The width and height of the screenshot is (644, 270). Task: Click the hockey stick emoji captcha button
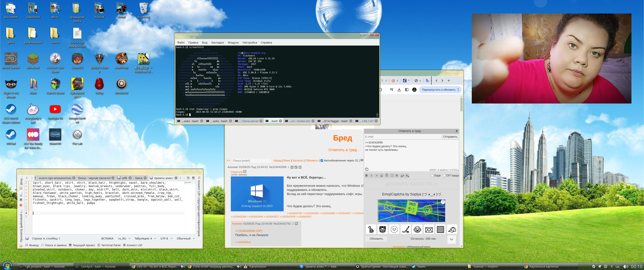tap(405, 229)
